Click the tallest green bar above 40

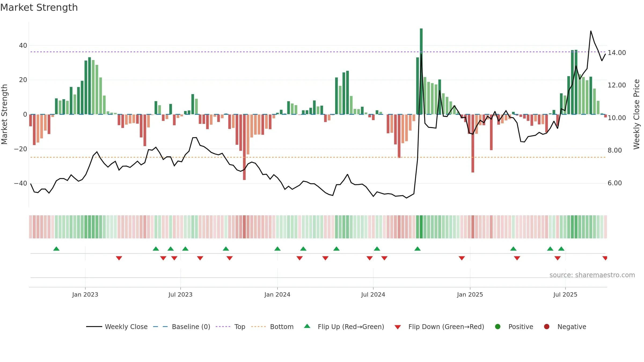(x=421, y=71)
